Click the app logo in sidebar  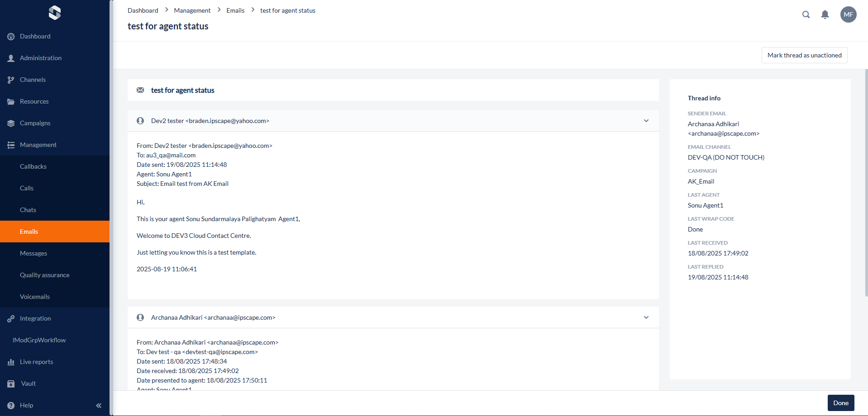pos(55,13)
